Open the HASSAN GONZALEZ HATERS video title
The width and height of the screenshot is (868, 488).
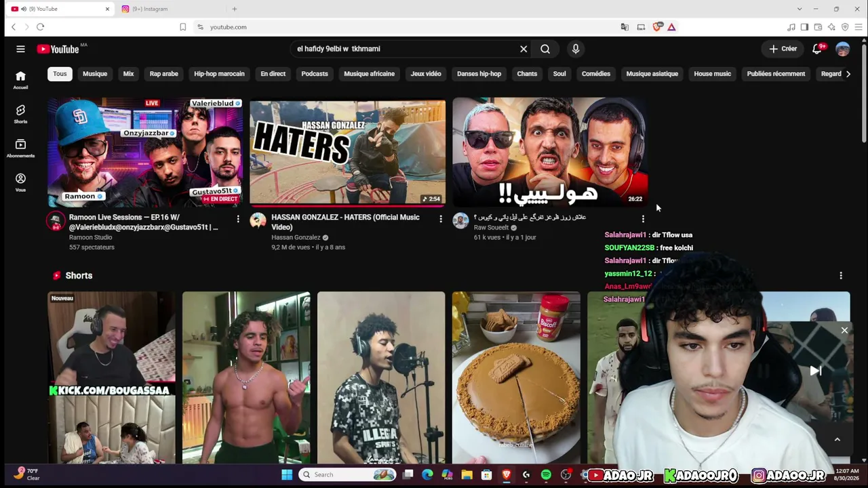point(345,222)
